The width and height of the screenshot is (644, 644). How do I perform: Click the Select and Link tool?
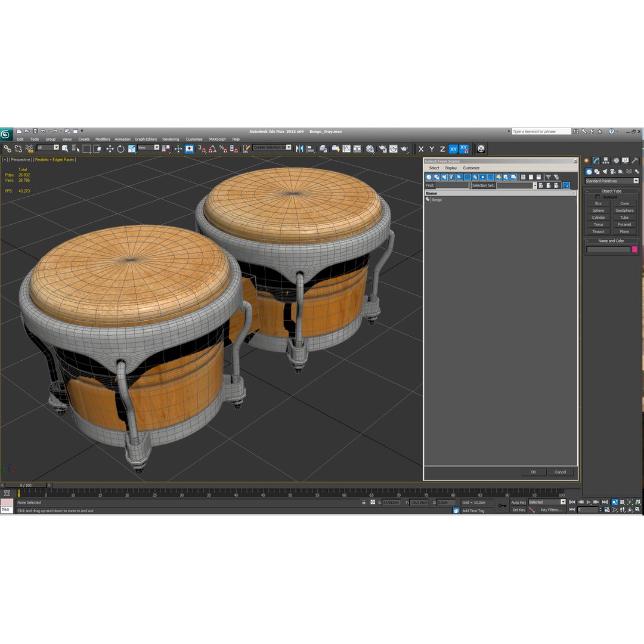[7, 148]
